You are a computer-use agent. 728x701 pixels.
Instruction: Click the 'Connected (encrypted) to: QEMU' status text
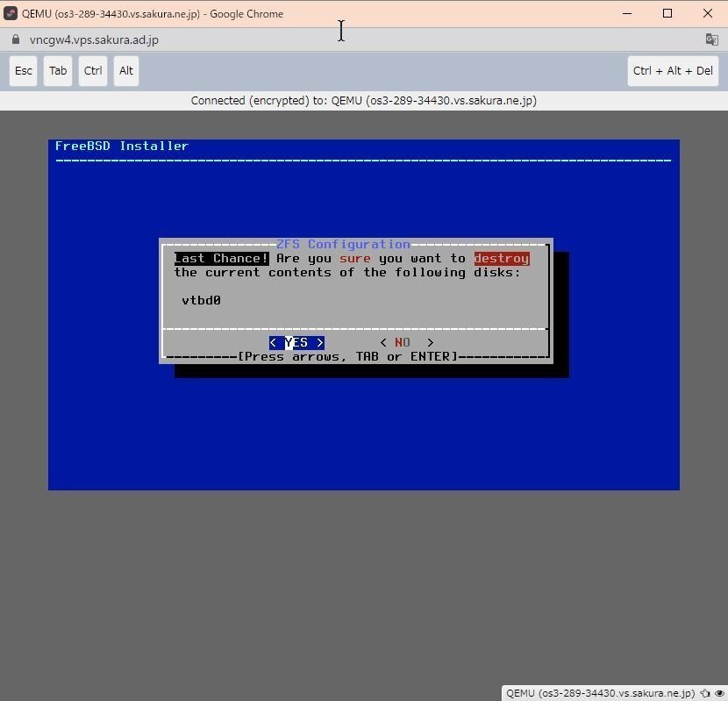[x=363, y=101]
